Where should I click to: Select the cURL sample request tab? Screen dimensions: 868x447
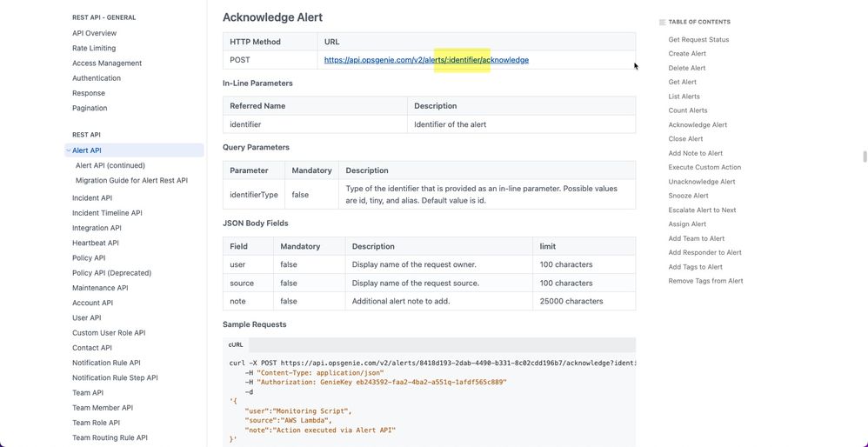point(236,344)
